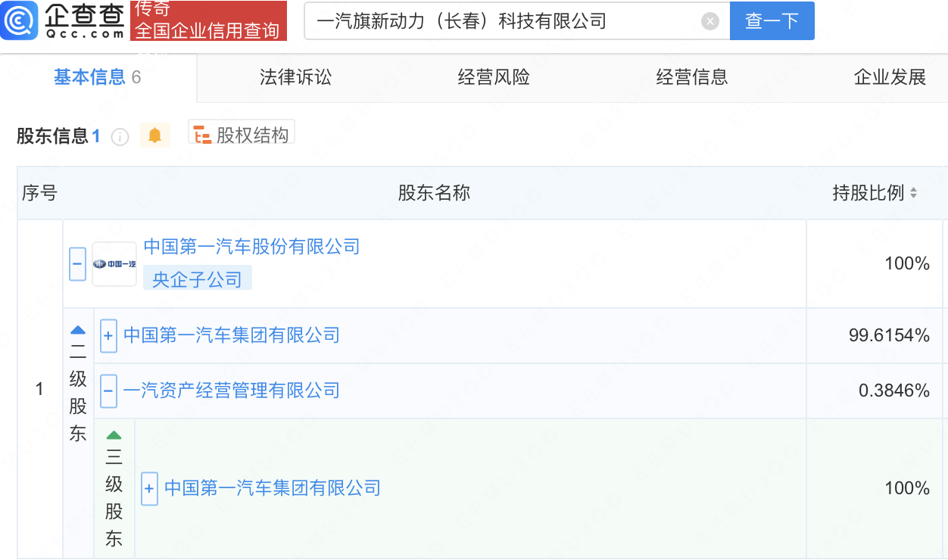This screenshot has height=560, width=948.
Task: Open 一汽资产经营管理有限公司 link
Action: coord(232,390)
